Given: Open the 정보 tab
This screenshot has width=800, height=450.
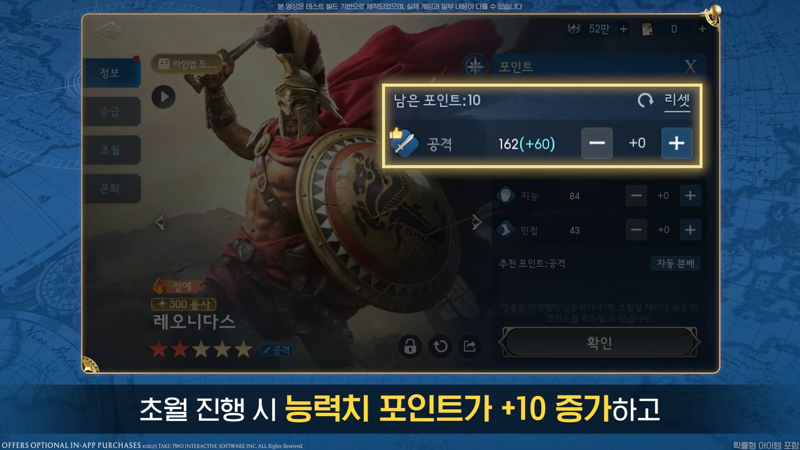Looking at the screenshot, I should (112, 73).
